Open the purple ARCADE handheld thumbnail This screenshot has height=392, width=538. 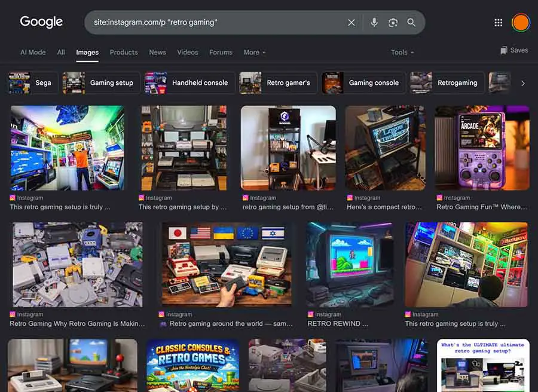[482, 148]
